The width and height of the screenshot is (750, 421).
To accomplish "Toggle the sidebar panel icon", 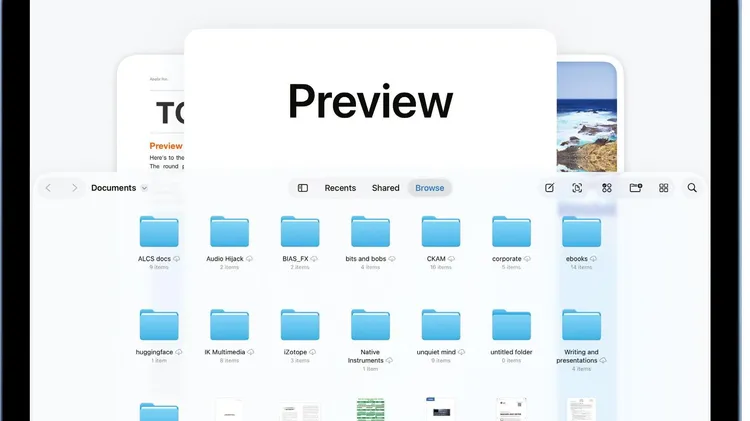I will 303,188.
